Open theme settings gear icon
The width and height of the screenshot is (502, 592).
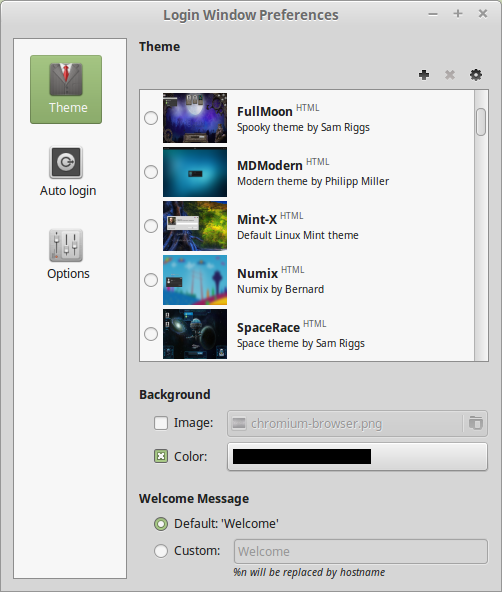(x=476, y=75)
